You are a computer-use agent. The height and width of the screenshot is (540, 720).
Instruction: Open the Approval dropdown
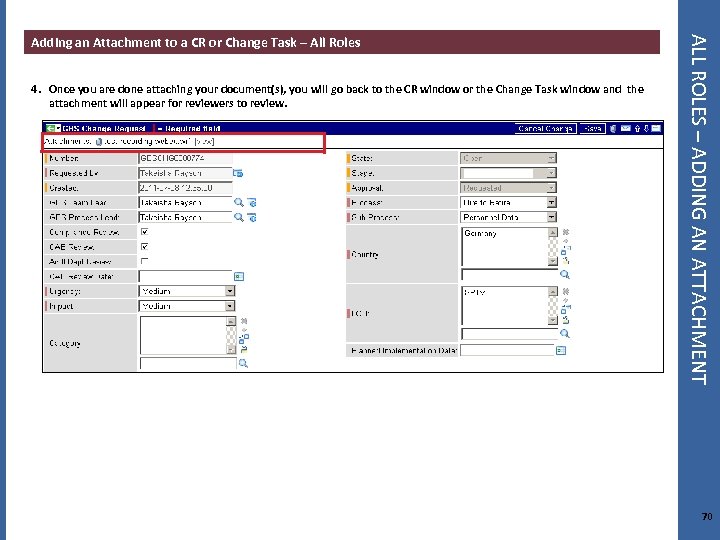[x=508, y=188]
